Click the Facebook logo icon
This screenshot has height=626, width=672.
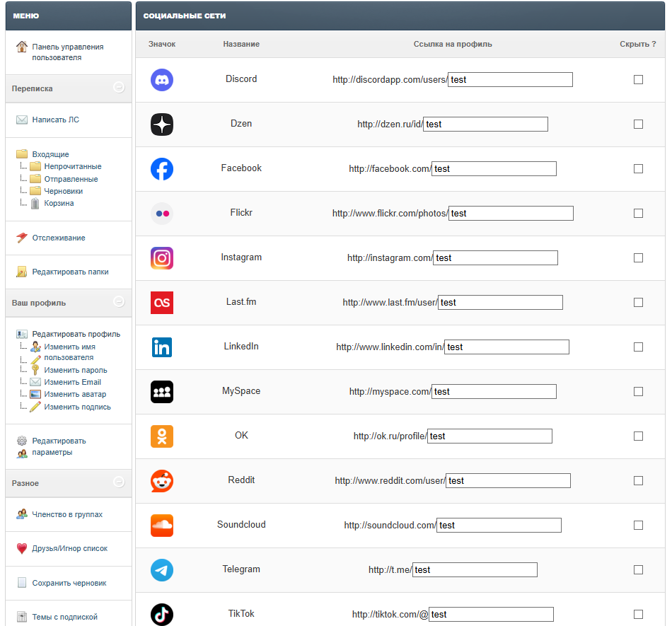(x=162, y=169)
